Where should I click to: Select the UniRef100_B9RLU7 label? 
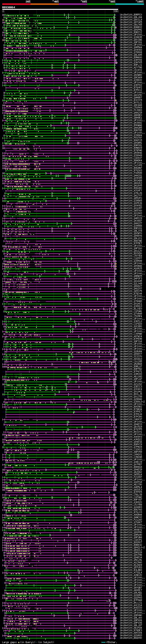pyautogui.click(x=131, y=366)
